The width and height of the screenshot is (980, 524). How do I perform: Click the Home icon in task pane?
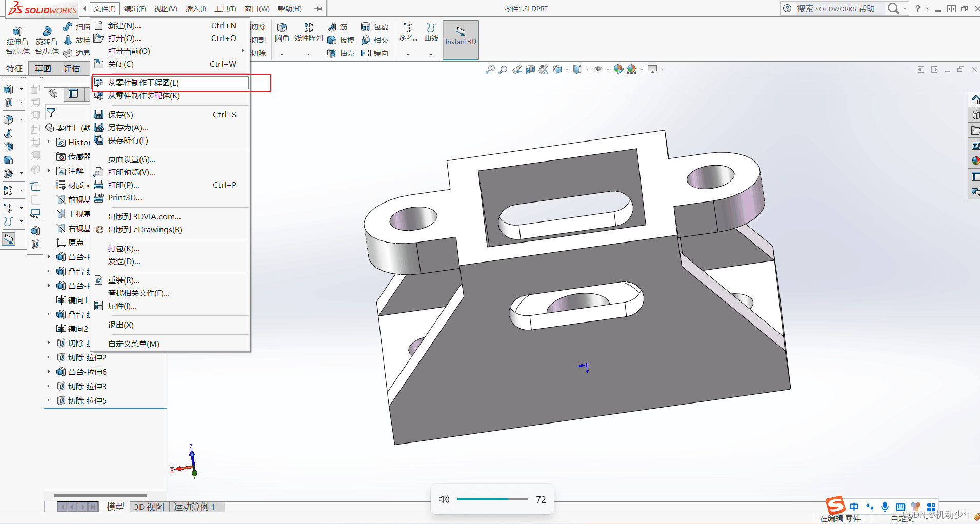(975, 99)
